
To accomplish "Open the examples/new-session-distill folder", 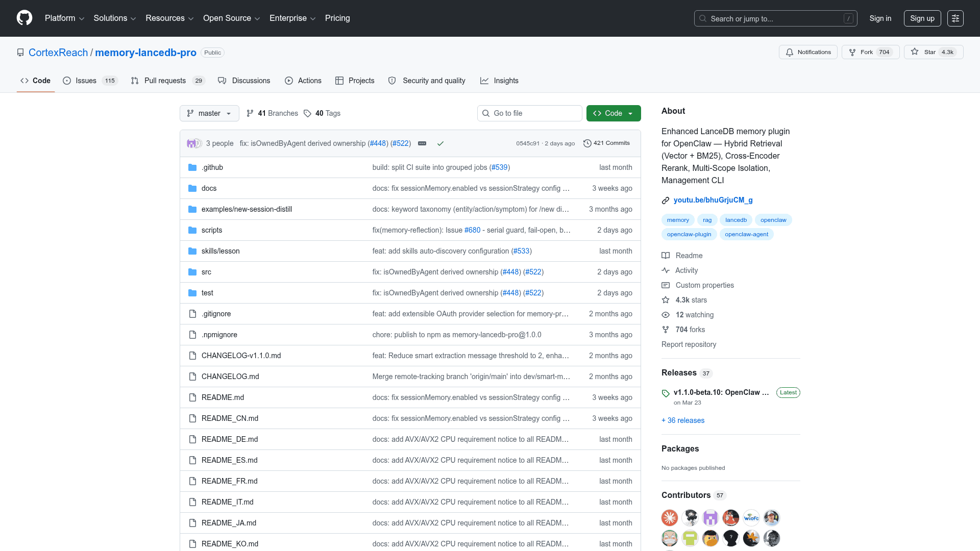I will point(247,209).
